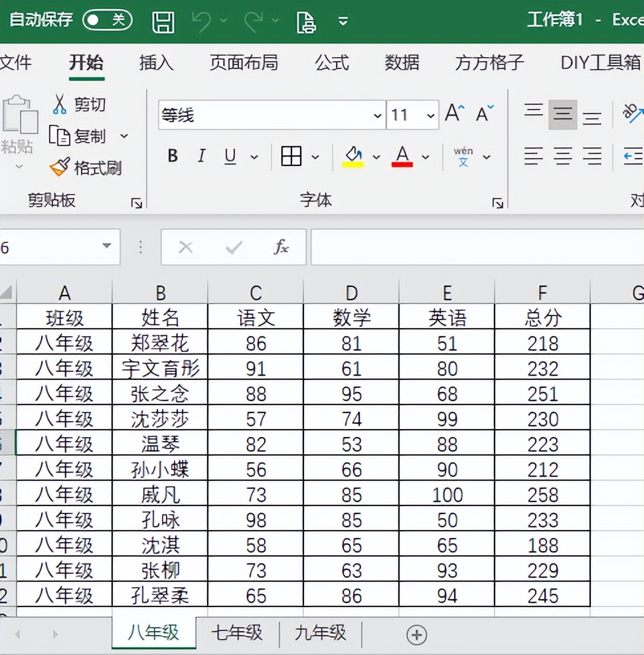Click the 复制 copy button
The height and width of the screenshot is (655, 644).
89,136
